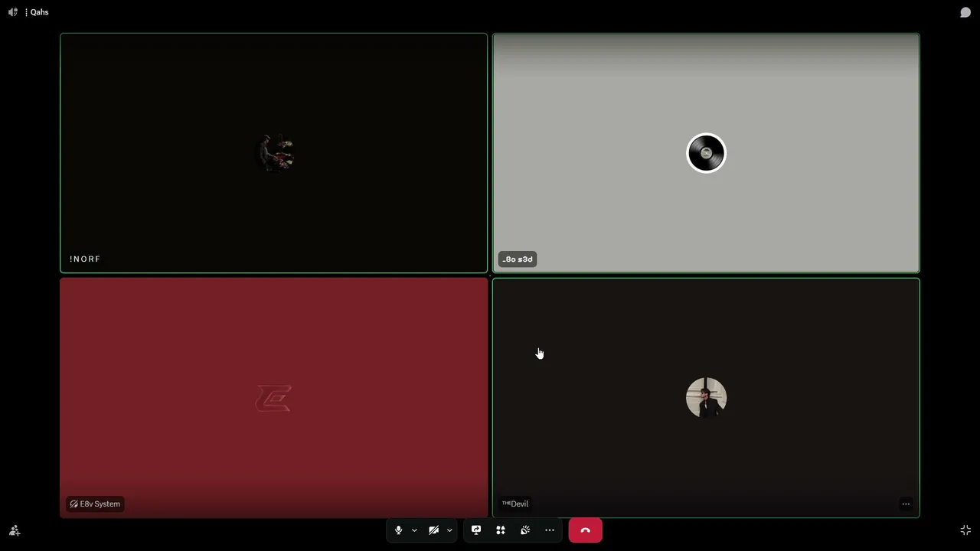The height and width of the screenshot is (551, 980).
Task: Mute the microphone
Action: (398, 530)
